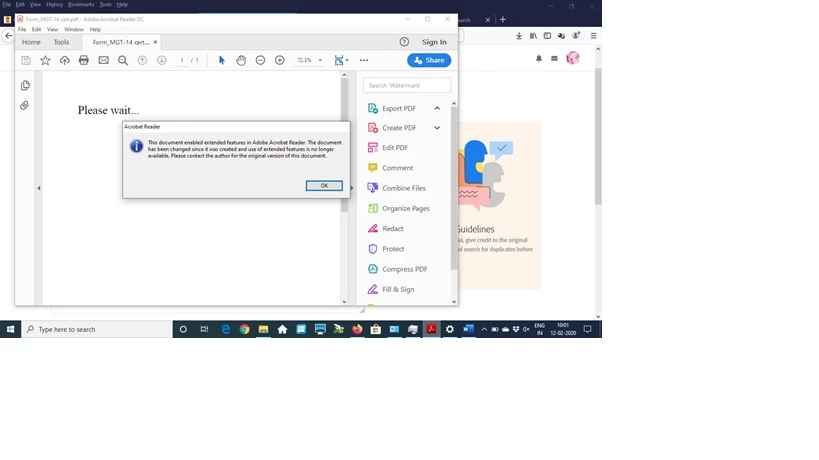Screen dimensions: 819x460
Task: Open Firefox Bookmarks menu
Action: 81,5
